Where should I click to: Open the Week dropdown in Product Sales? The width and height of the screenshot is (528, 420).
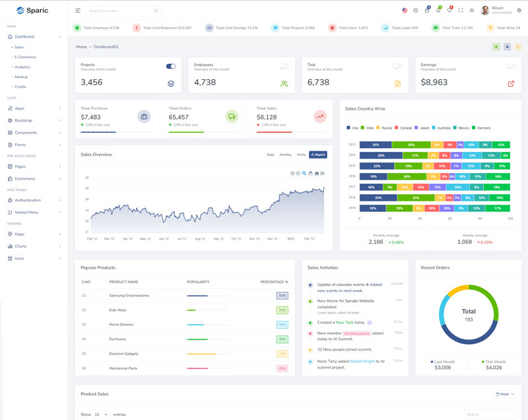click(504, 394)
